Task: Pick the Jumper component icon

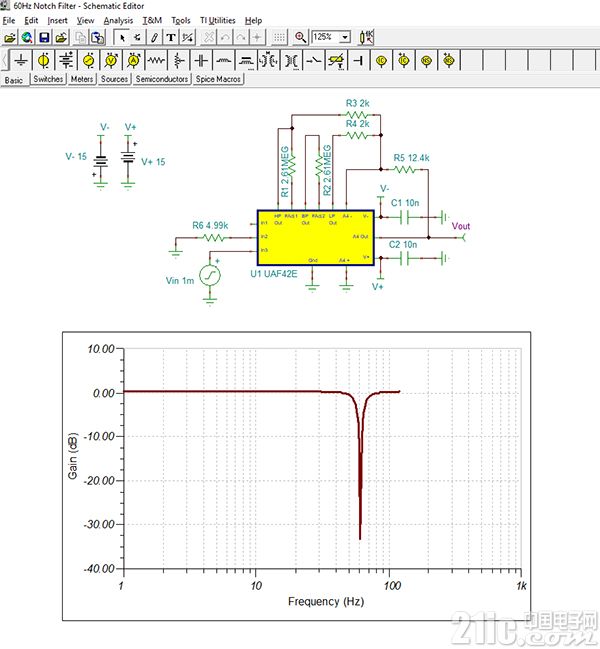Action: pyautogui.click(x=359, y=60)
